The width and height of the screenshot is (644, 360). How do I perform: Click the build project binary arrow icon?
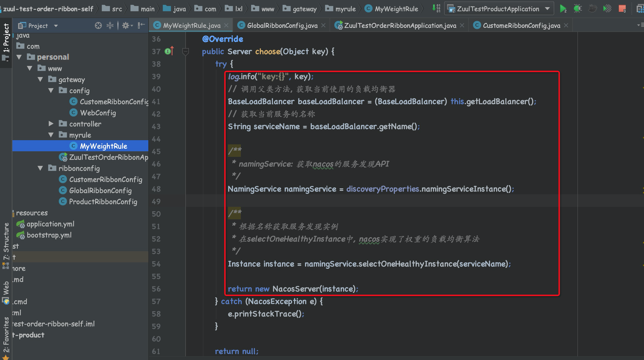pyautogui.click(x=436, y=8)
